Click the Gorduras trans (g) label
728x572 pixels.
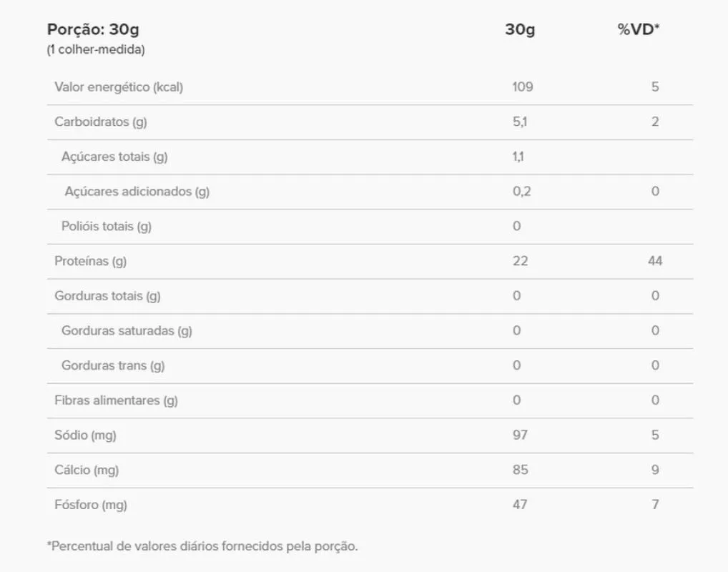(x=113, y=365)
